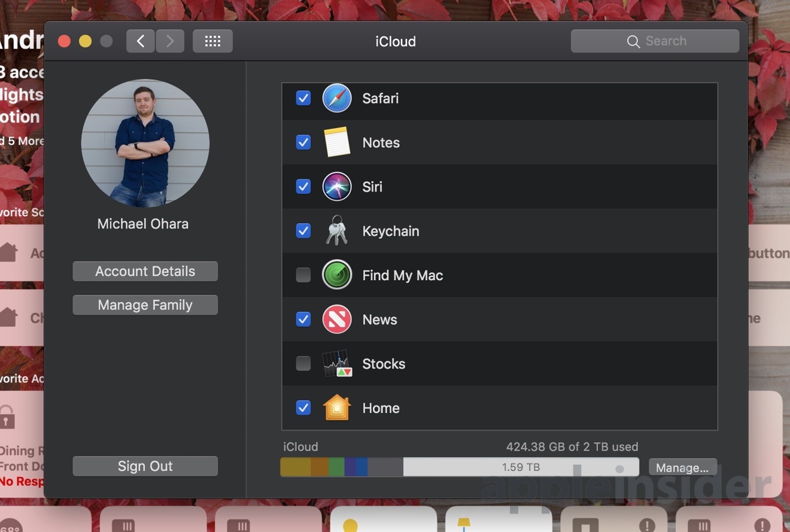Click the Find My Mac radar icon
The height and width of the screenshot is (532, 790).
(x=337, y=275)
